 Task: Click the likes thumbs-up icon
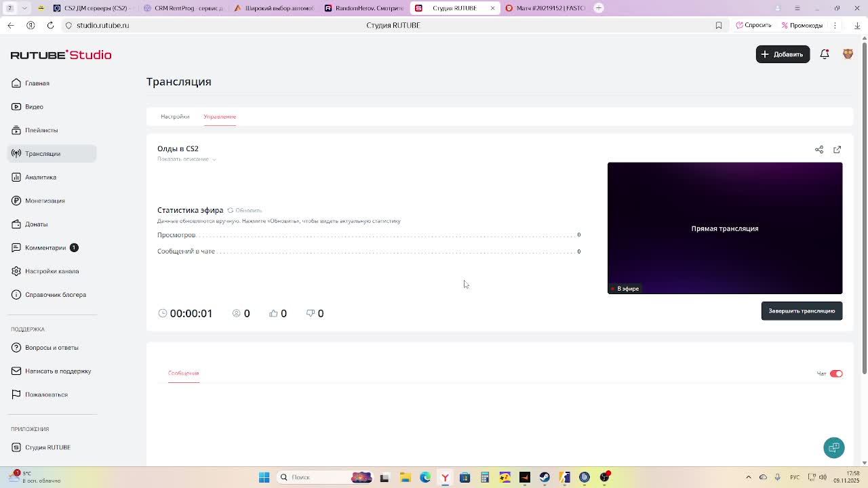273,313
